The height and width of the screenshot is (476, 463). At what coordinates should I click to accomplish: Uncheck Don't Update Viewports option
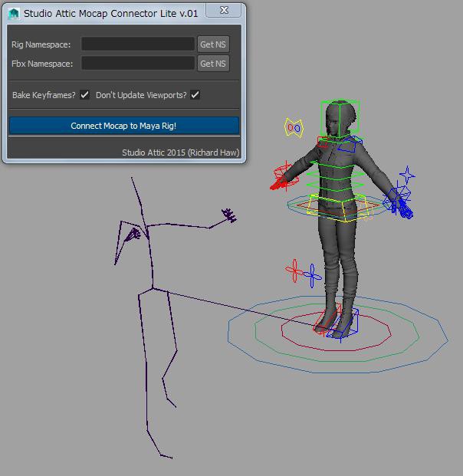pyautogui.click(x=195, y=95)
